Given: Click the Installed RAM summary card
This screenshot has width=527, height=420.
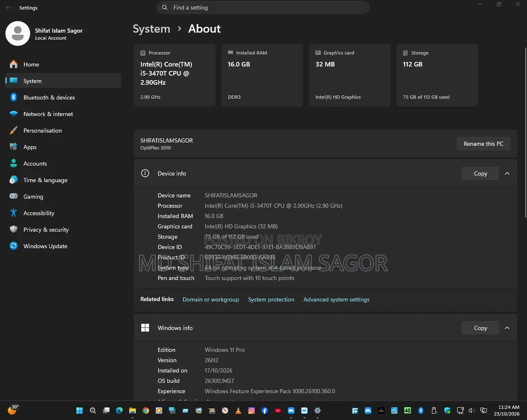Looking at the screenshot, I should pos(262,75).
